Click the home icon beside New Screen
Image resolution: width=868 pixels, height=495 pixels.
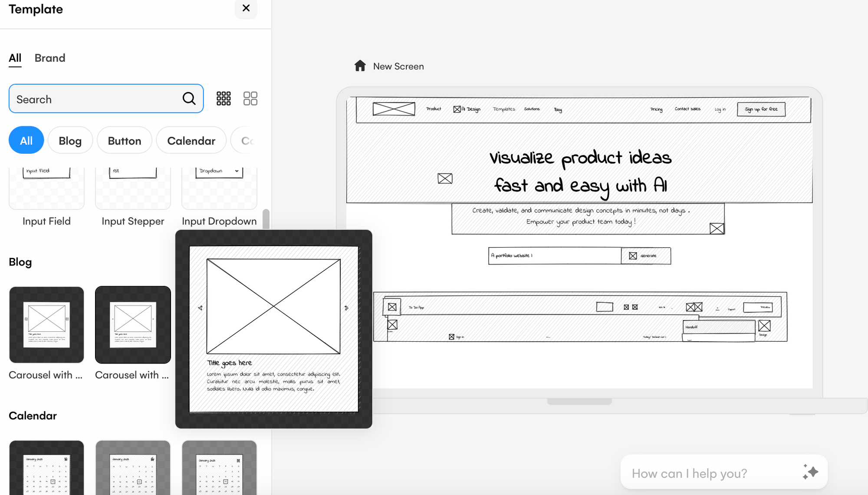[360, 66]
